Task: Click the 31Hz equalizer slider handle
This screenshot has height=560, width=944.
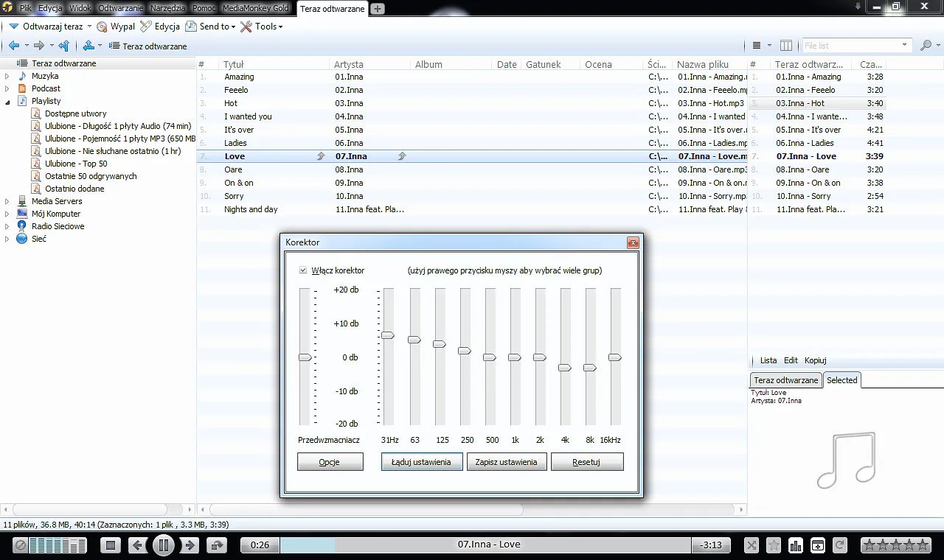Action: click(388, 335)
